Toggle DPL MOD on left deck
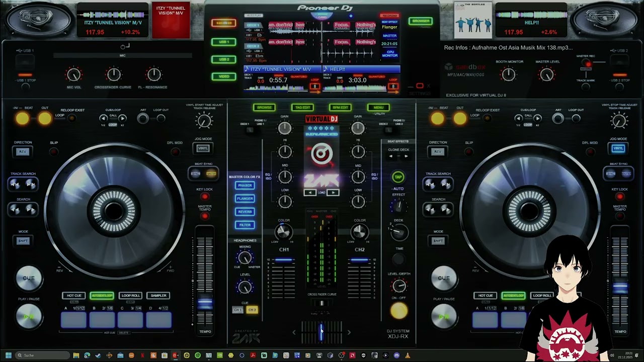The image size is (644, 362). [175, 151]
